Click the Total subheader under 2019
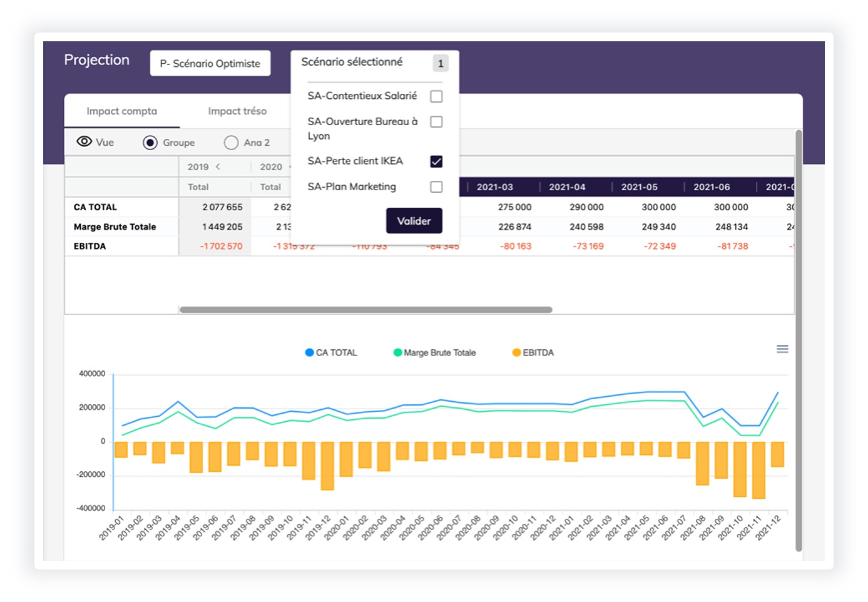 (198, 187)
